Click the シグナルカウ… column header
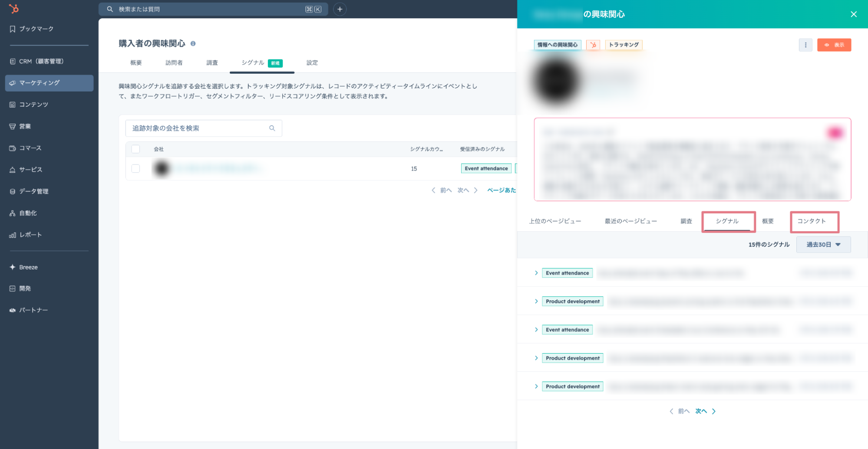This screenshot has width=868, height=449. coord(426,149)
